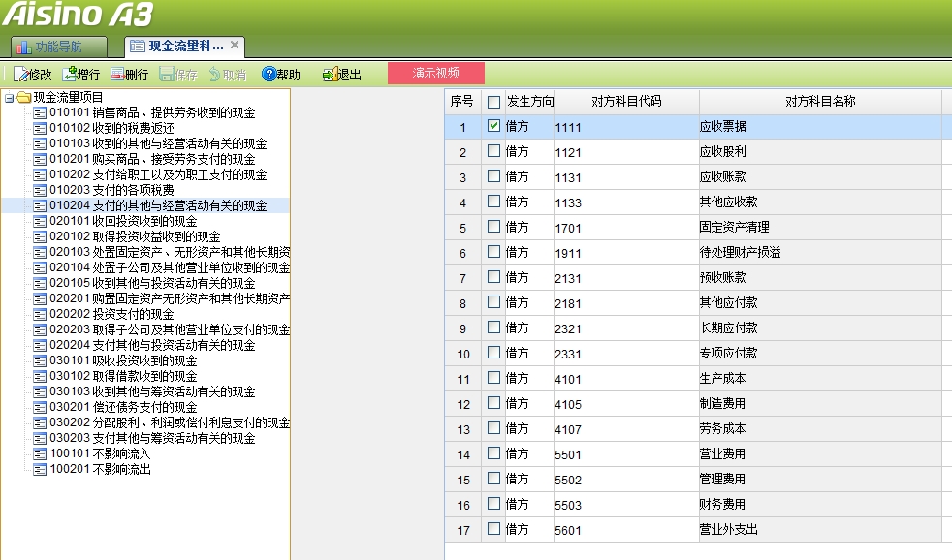This screenshot has height=560, width=952.
Task: Click the 对方科目名称 column header
Action: 819,102
